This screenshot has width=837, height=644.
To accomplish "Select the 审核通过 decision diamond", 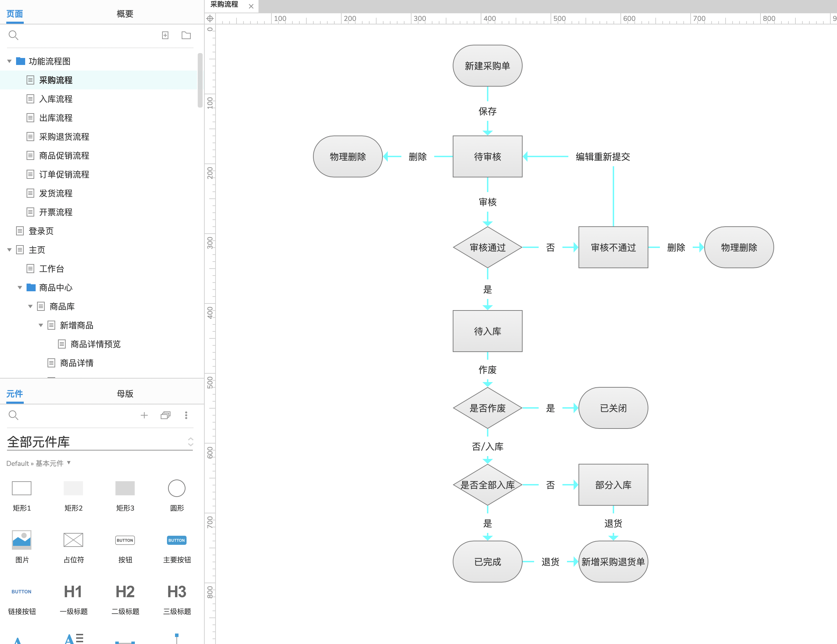I will tap(487, 248).
